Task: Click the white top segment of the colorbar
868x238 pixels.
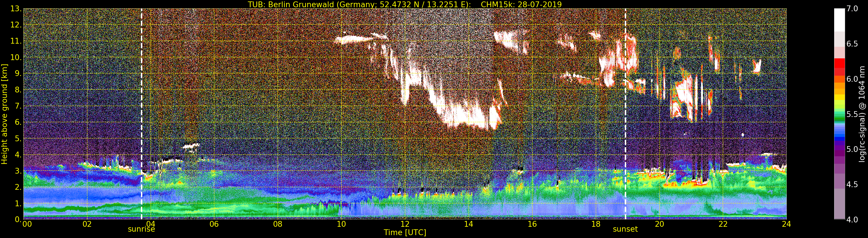Action: 839,20
